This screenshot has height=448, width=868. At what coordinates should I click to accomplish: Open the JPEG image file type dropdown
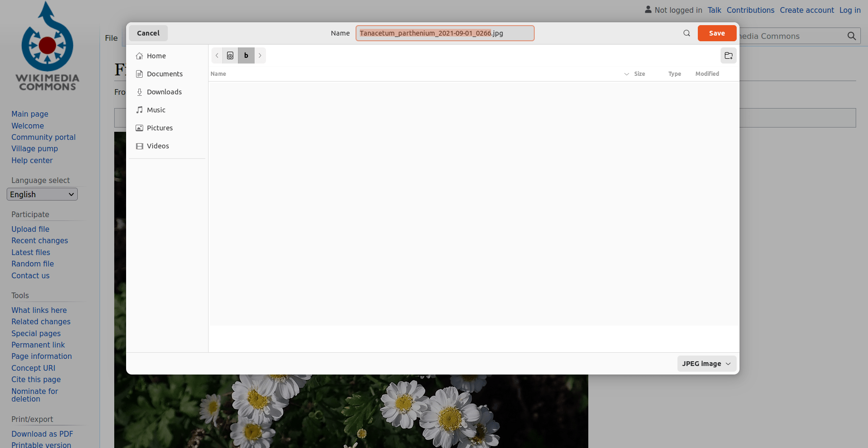tap(706, 364)
